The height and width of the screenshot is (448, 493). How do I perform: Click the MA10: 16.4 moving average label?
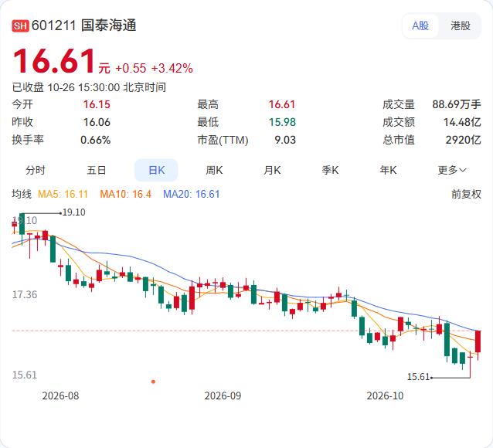[x=125, y=194]
